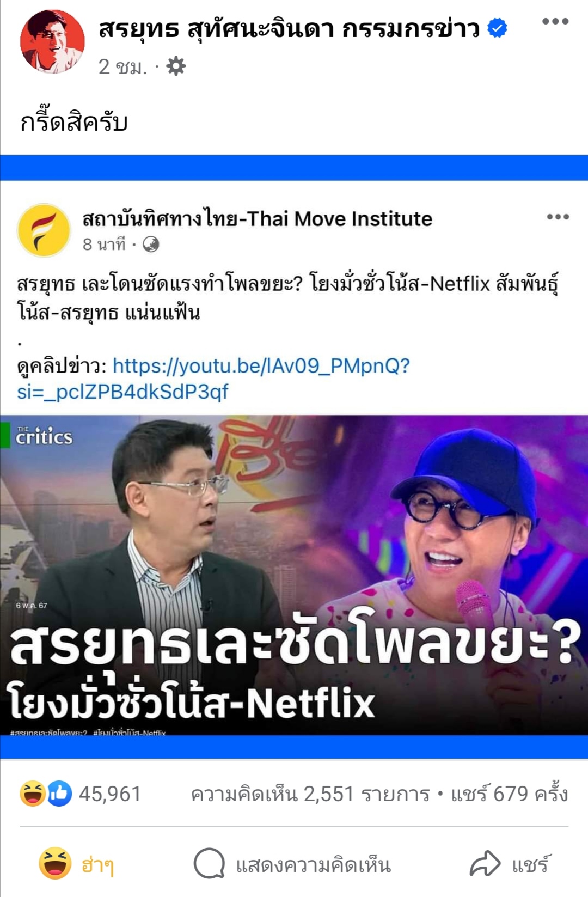Click Thai Move Institute page name

point(258,218)
